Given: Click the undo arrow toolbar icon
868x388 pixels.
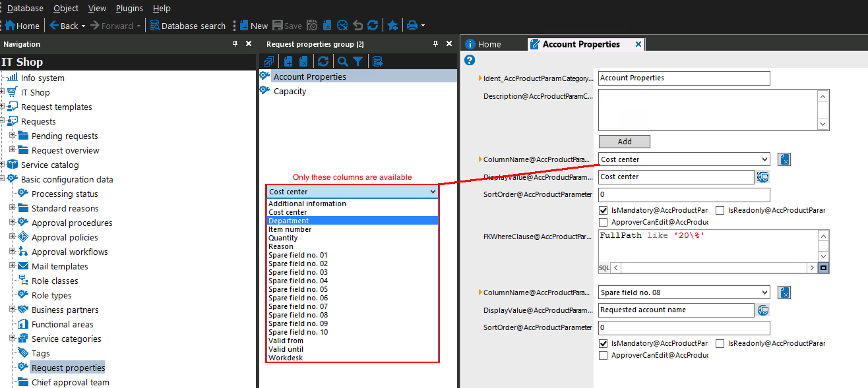Looking at the screenshot, I should point(357,26).
